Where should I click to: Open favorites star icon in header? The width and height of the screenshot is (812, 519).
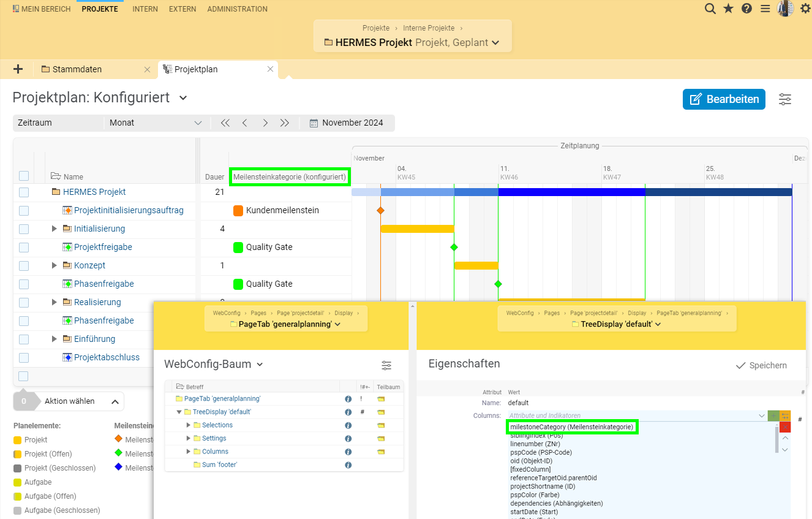pyautogui.click(x=728, y=9)
